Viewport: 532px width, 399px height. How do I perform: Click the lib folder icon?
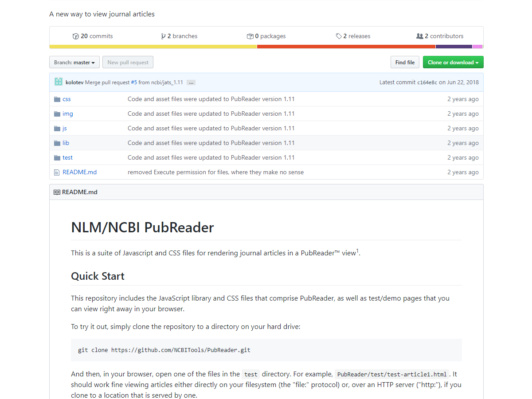point(57,143)
